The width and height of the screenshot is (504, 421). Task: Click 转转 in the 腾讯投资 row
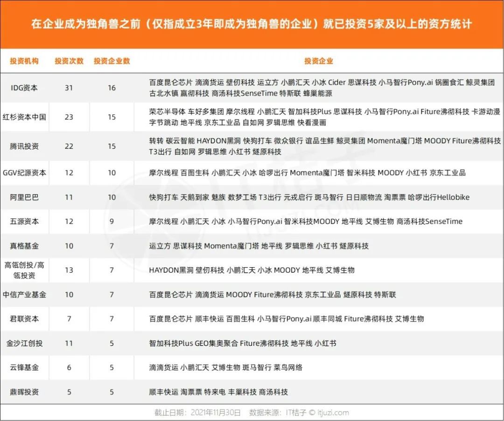click(x=156, y=141)
